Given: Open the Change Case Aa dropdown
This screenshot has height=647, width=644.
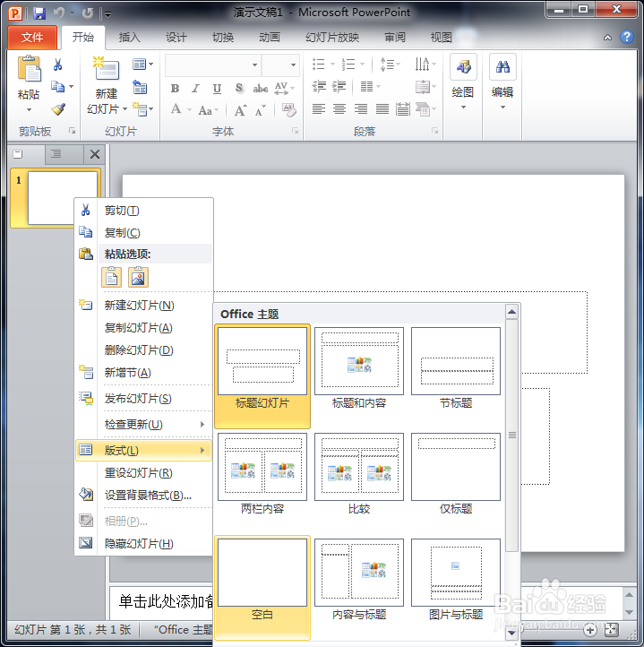Looking at the screenshot, I should point(208,110).
